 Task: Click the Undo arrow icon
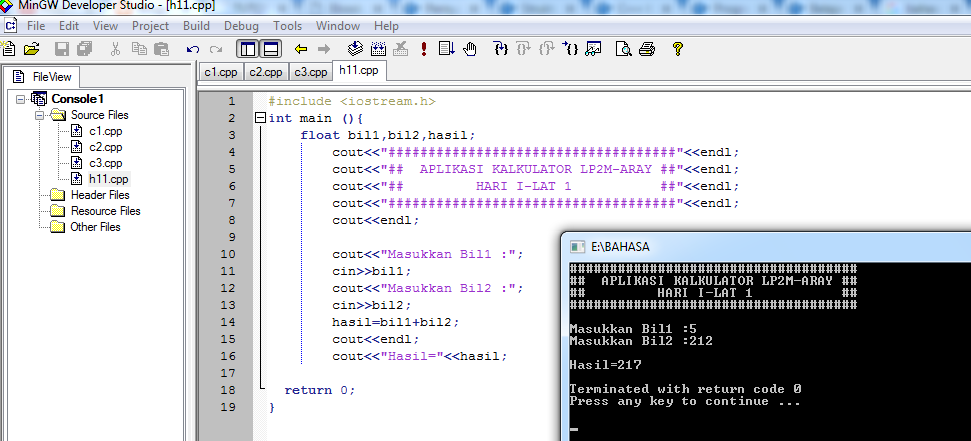coord(193,50)
